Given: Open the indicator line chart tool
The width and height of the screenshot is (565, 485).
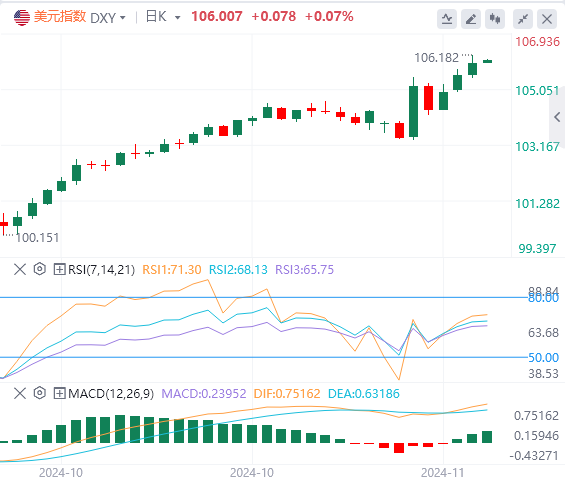Looking at the screenshot, I should [x=447, y=19].
